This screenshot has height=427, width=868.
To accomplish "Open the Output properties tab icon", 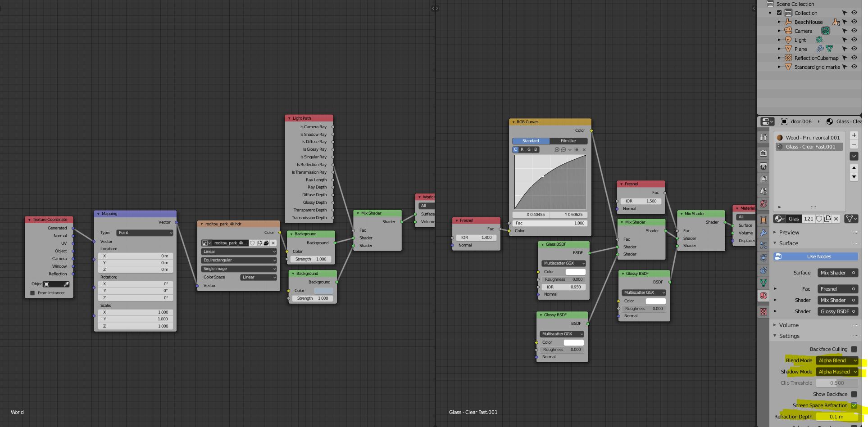I will (763, 166).
